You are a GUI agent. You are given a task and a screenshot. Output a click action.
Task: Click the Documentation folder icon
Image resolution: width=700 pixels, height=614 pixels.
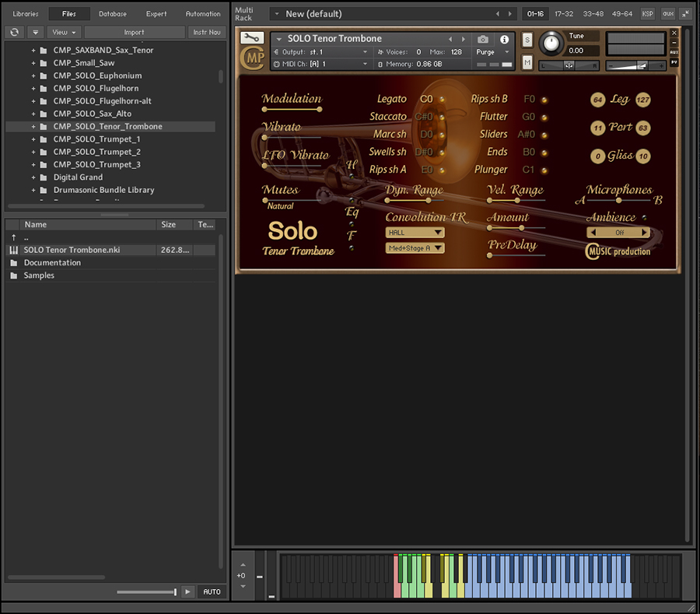14,262
